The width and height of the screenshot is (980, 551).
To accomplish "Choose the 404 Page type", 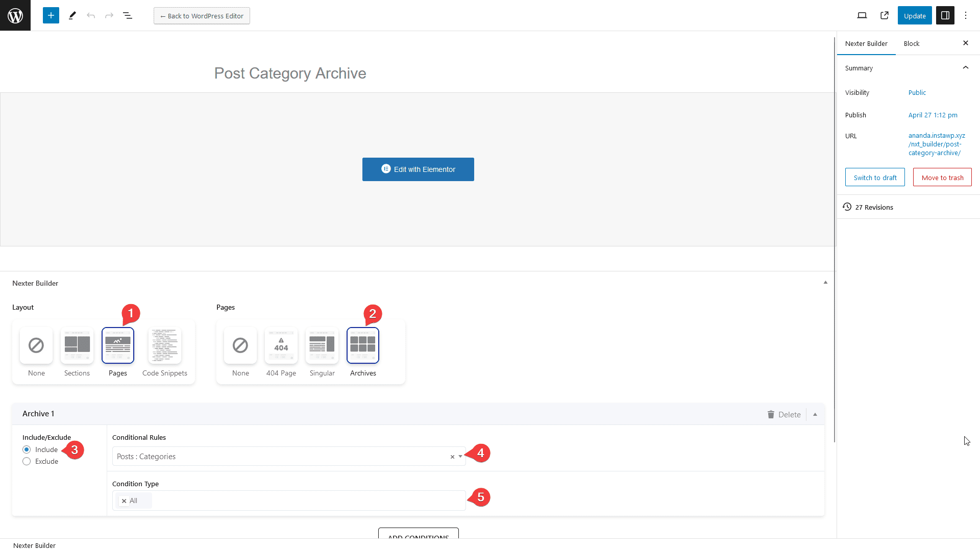I will point(281,352).
